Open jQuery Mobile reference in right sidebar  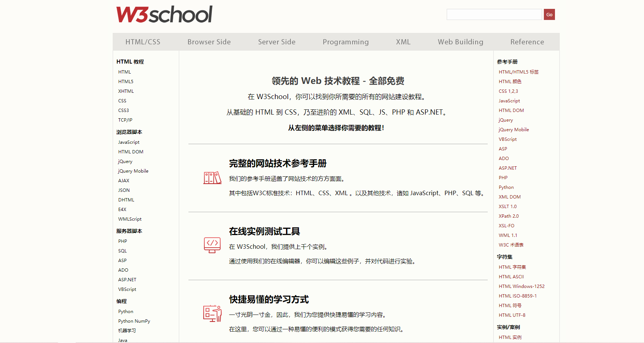(514, 129)
